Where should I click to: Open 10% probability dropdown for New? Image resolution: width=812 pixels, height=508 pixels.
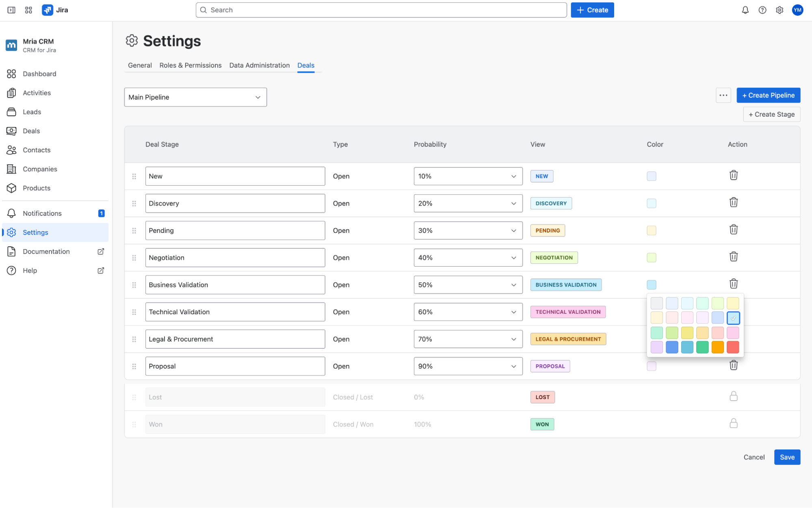[468, 176]
